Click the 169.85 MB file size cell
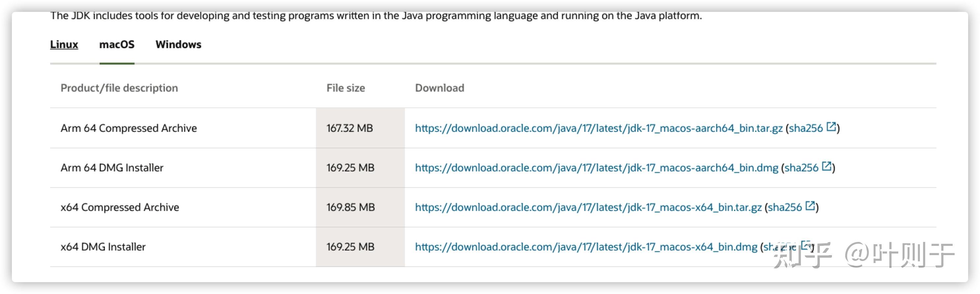The height and width of the screenshot is (294, 980). (351, 207)
